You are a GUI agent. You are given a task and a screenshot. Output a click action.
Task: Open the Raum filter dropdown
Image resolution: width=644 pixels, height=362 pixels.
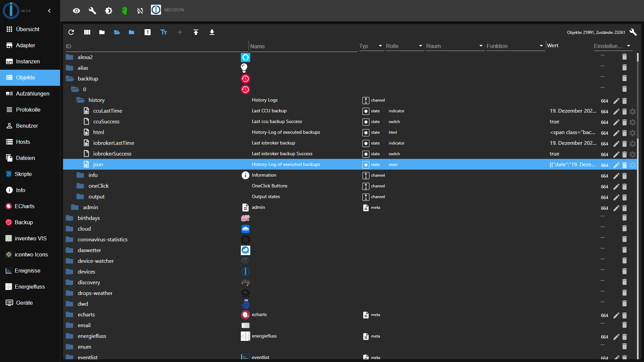tap(455, 46)
